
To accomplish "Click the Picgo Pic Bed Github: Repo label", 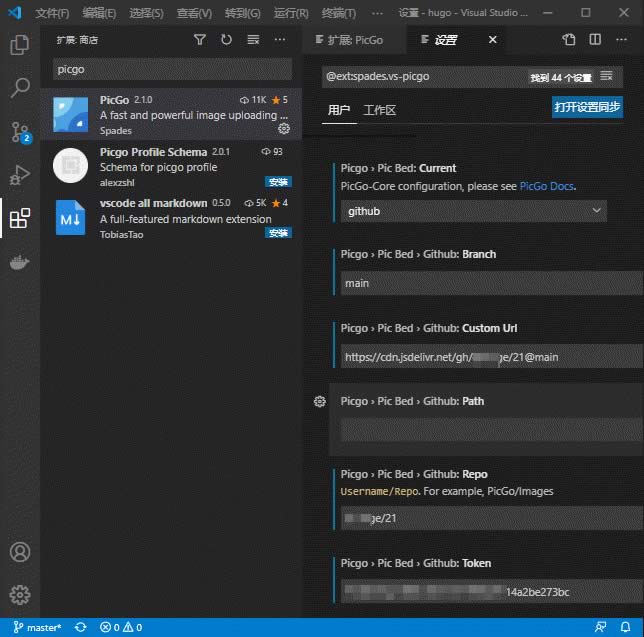I will [414, 474].
